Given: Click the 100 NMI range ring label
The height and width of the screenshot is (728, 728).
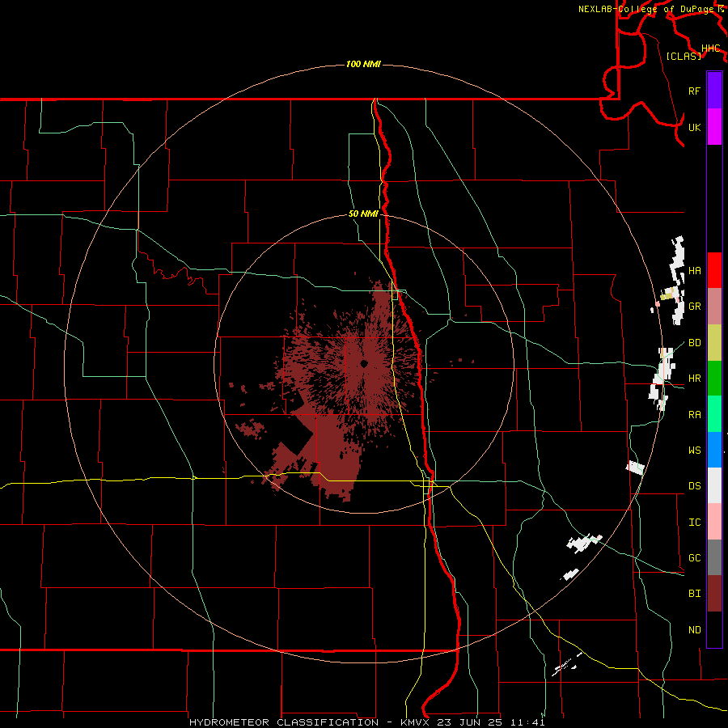Looking at the screenshot, I should (x=363, y=64).
